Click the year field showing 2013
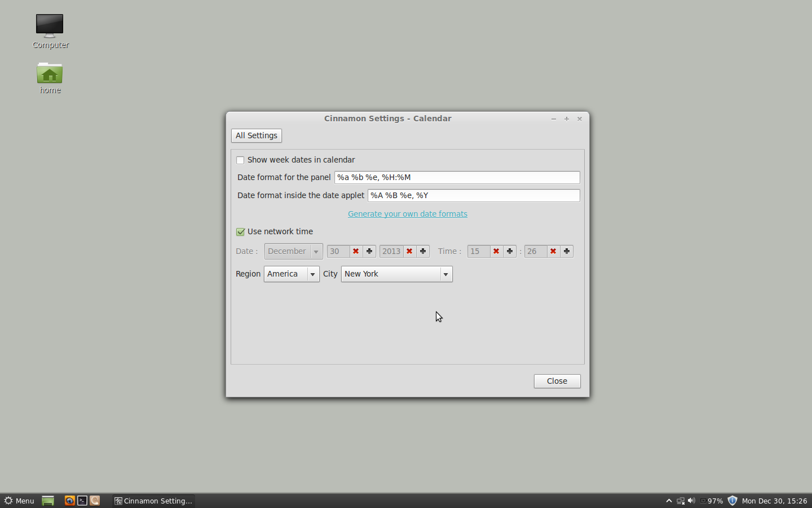The image size is (812, 508). point(391,251)
